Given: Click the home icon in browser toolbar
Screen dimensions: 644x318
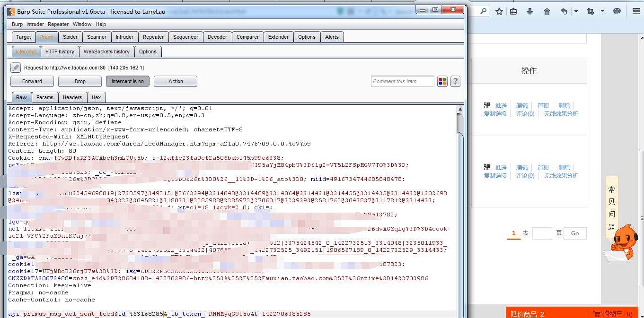Looking at the screenshot, I should tap(547, 11).
